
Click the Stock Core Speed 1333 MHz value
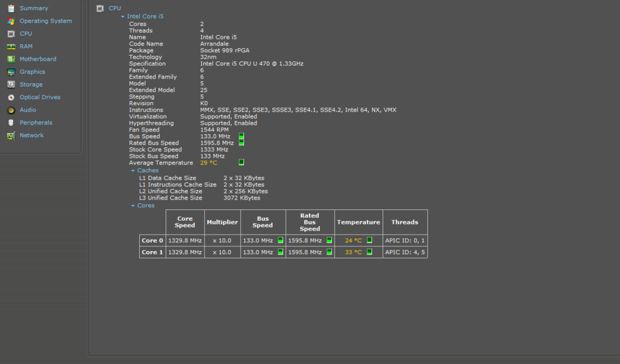214,149
